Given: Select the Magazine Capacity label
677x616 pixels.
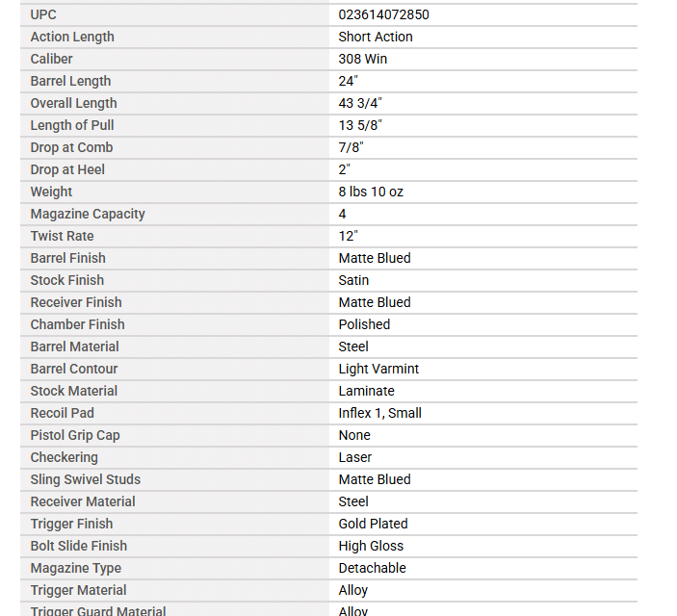Looking at the screenshot, I should pyautogui.click(x=88, y=214).
